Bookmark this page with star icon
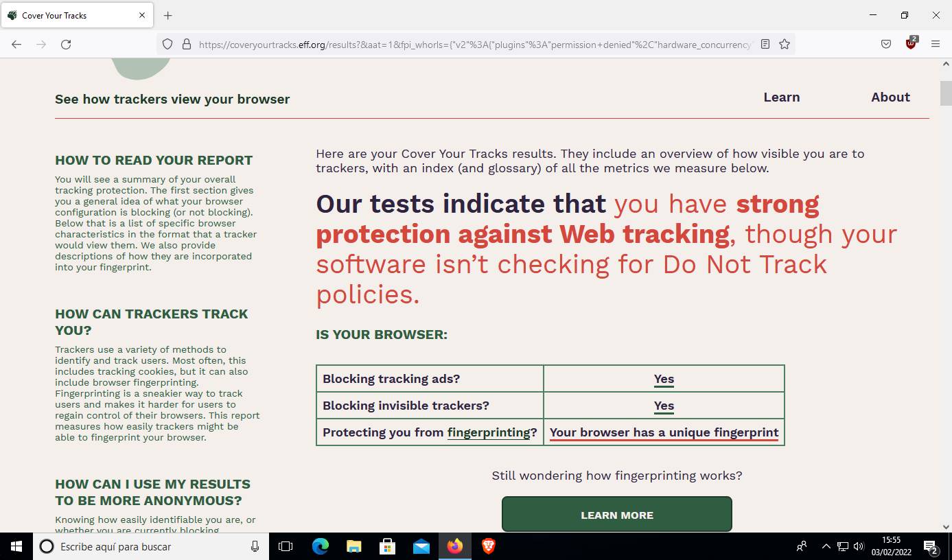The width and height of the screenshot is (952, 560). coord(785,45)
